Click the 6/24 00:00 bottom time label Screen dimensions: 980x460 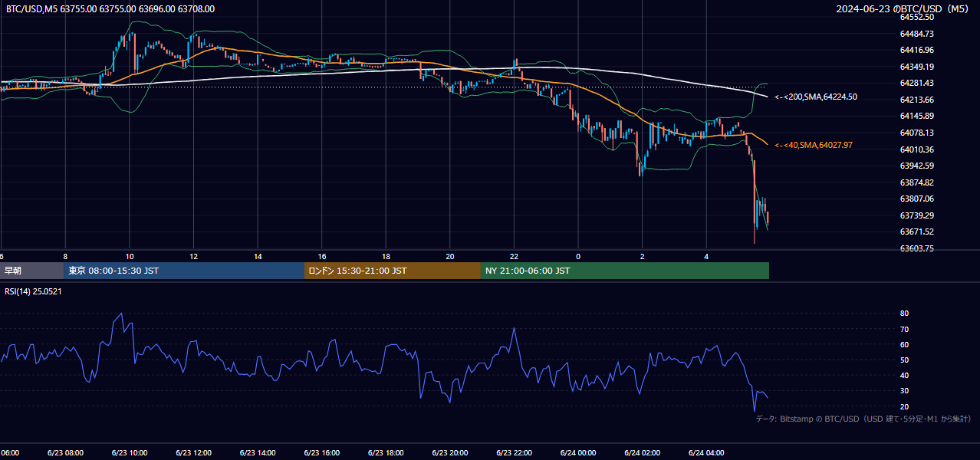tap(578, 453)
